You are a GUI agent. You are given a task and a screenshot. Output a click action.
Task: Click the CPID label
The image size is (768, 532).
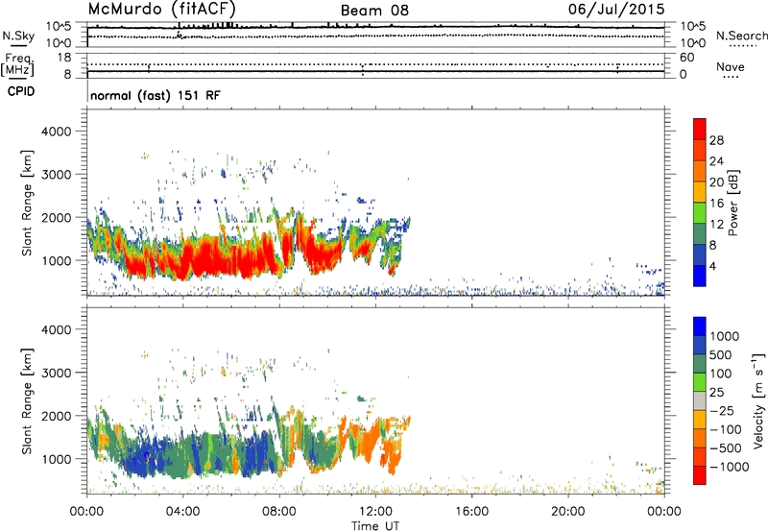[x=21, y=91]
